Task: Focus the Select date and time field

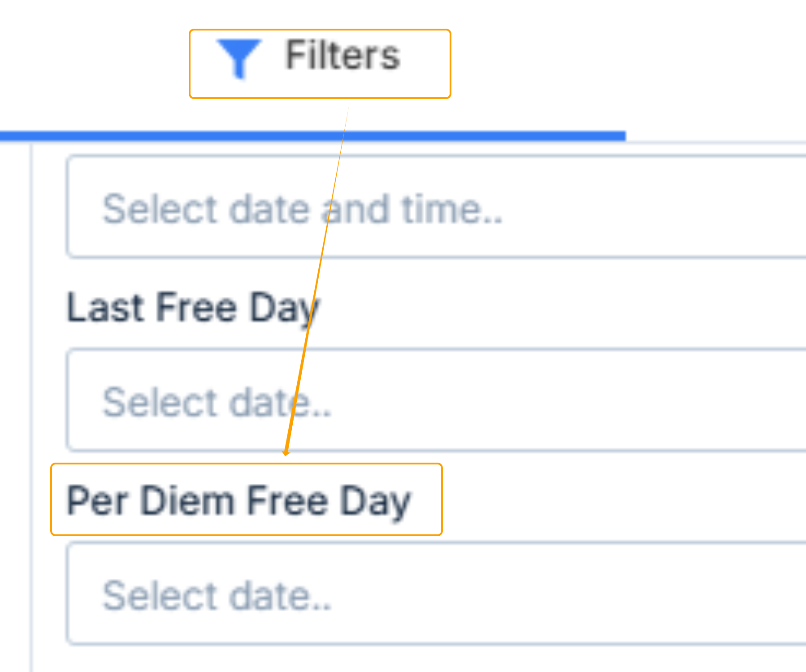Action: [436, 207]
